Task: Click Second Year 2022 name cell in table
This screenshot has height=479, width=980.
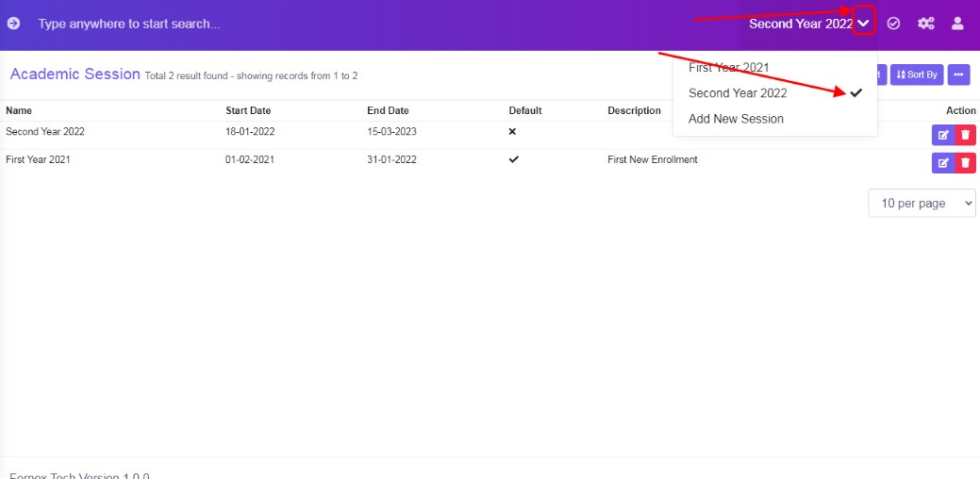Action: [45, 132]
